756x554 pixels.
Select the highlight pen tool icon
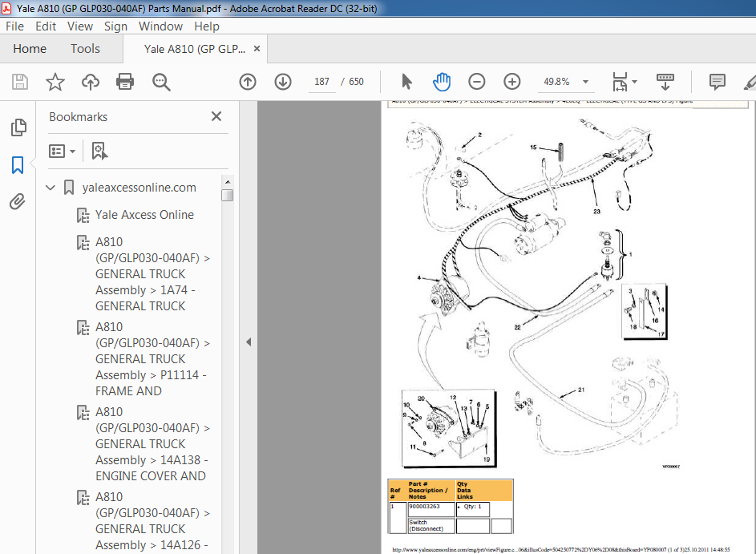coord(750,82)
